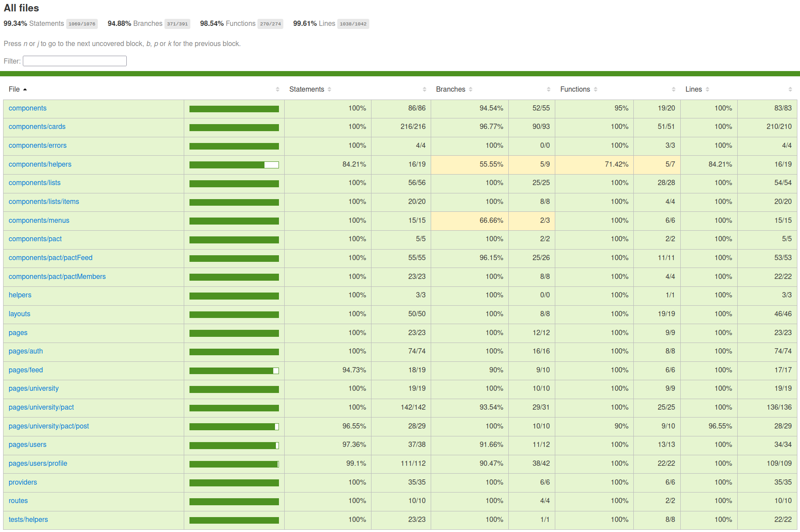Click the 1038/1042 lines badge
The width and height of the screenshot is (800, 532).
pyautogui.click(x=353, y=24)
